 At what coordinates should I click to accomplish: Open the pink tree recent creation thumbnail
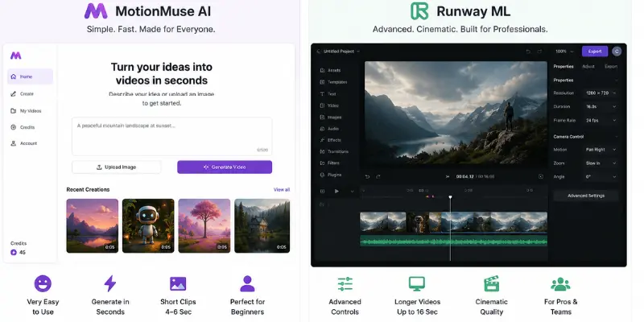(x=204, y=226)
